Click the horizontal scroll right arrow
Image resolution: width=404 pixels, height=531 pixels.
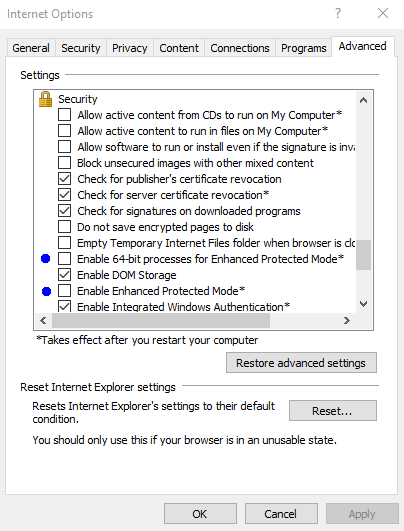346,320
